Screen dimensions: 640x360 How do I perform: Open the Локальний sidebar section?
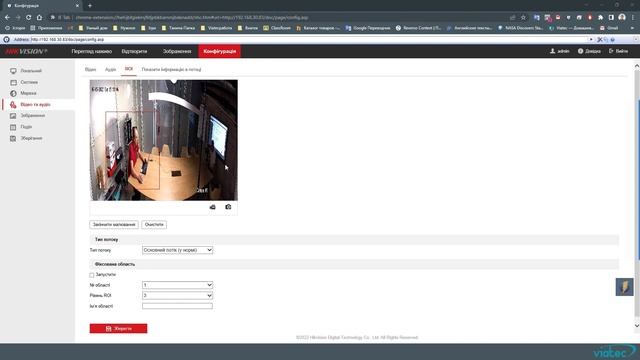(x=31, y=71)
